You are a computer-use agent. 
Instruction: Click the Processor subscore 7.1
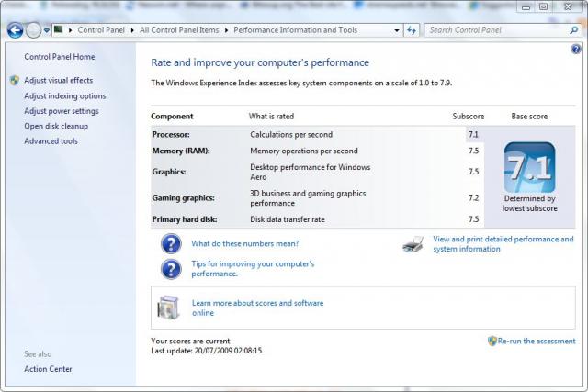pyautogui.click(x=473, y=135)
